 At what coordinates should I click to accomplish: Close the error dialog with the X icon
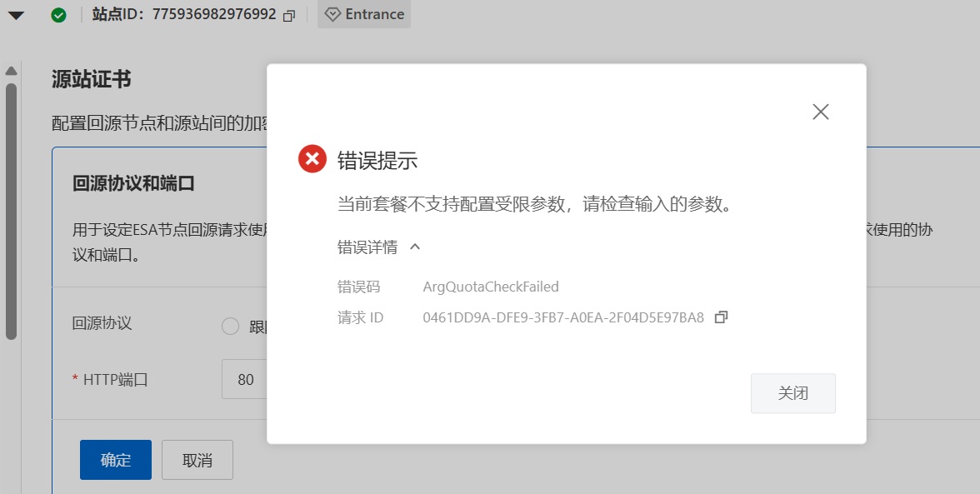(x=820, y=112)
